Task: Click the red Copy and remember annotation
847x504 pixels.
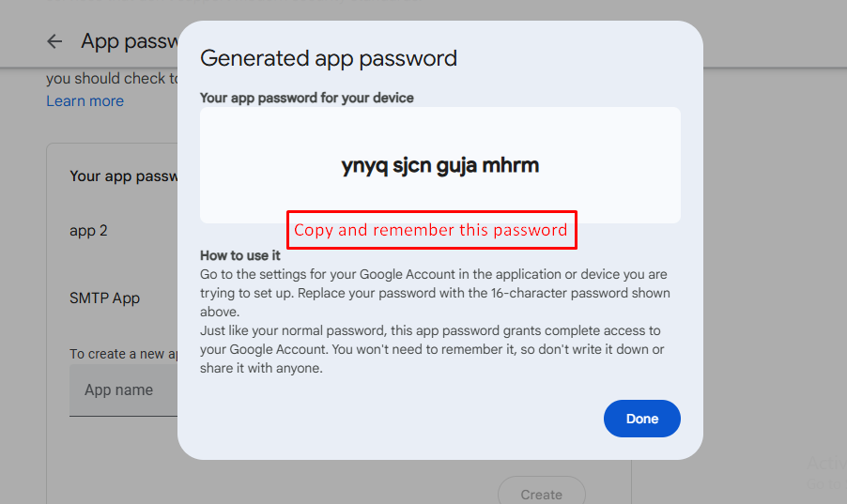Action: [431, 230]
